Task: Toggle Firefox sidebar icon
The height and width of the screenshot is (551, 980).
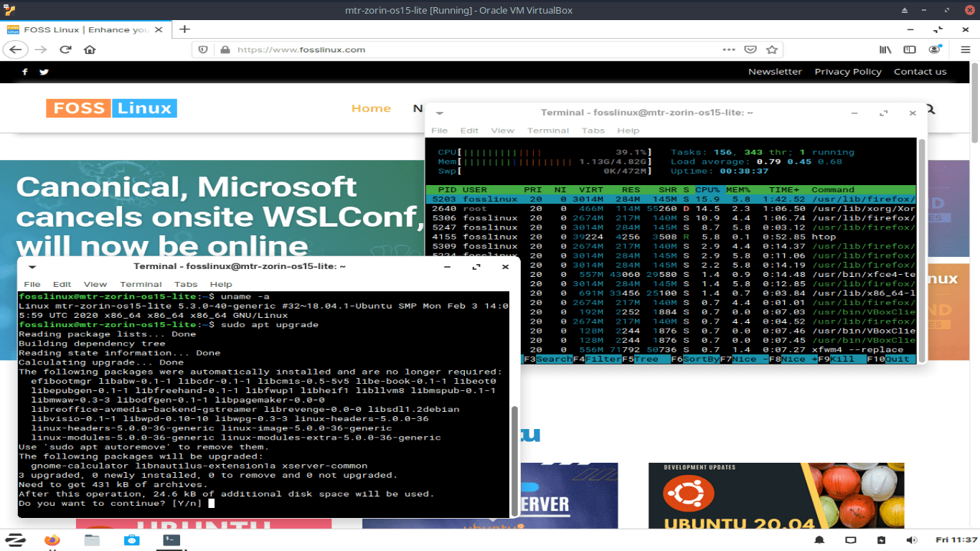Action: [910, 50]
